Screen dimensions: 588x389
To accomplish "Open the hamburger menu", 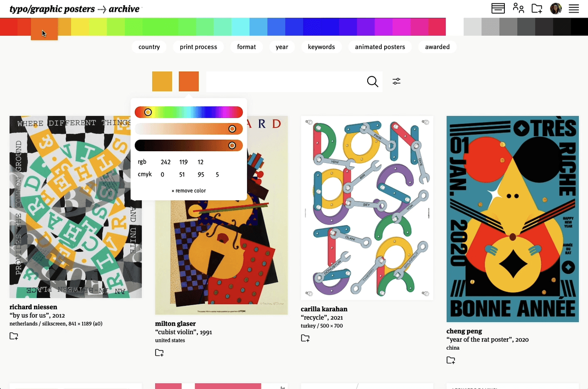I will pyautogui.click(x=574, y=8).
